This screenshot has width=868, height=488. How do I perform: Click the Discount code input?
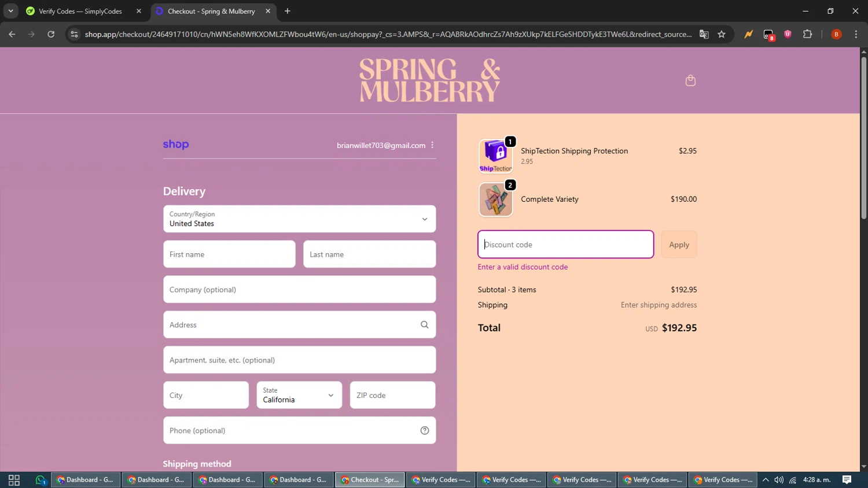point(565,245)
